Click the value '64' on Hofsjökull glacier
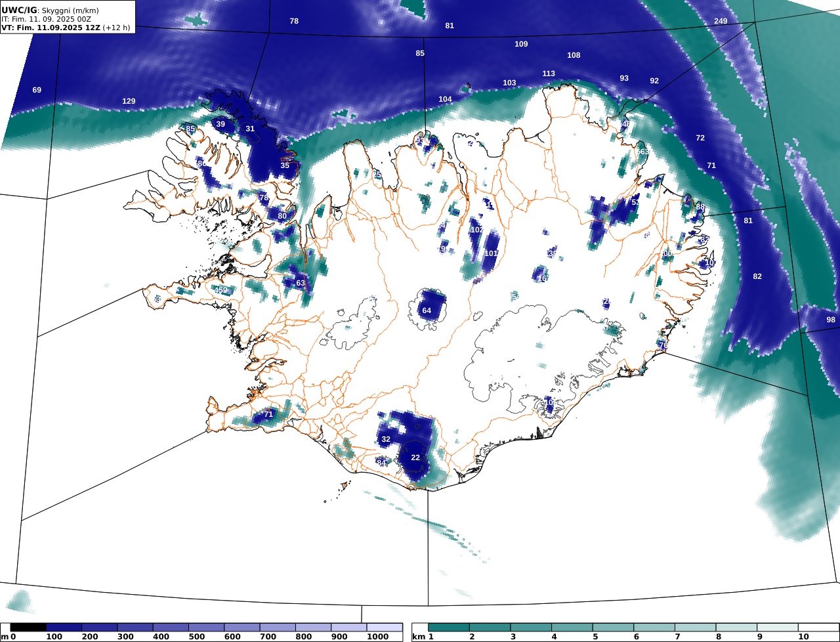The height and width of the screenshot is (642, 840). (x=427, y=310)
